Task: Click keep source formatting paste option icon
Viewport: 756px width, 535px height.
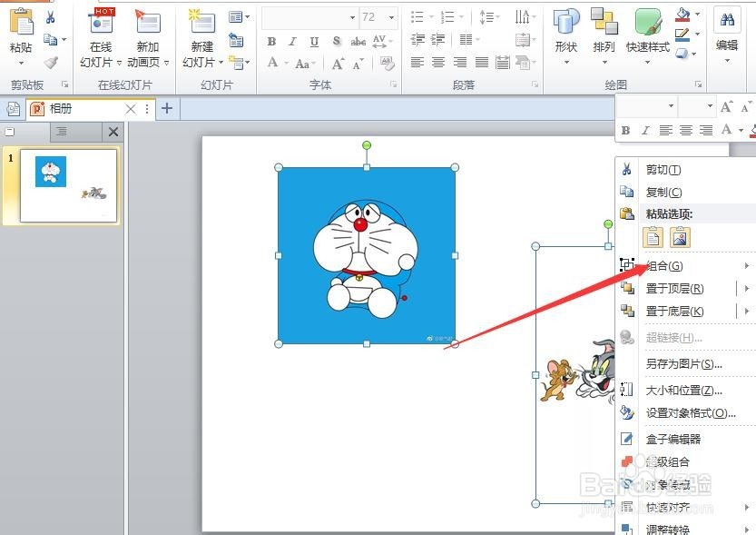Action: click(653, 237)
